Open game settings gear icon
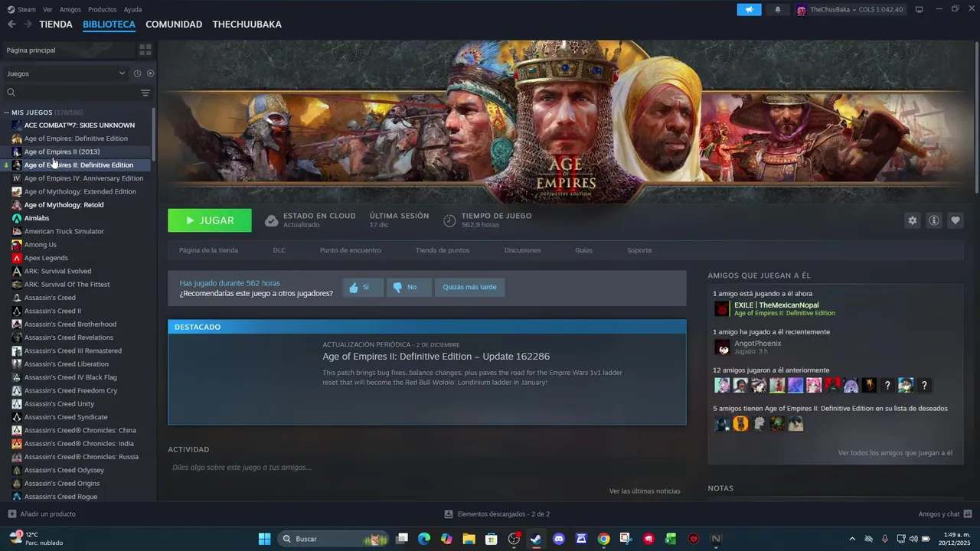The height and width of the screenshot is (551, 980). coord(912,220)
